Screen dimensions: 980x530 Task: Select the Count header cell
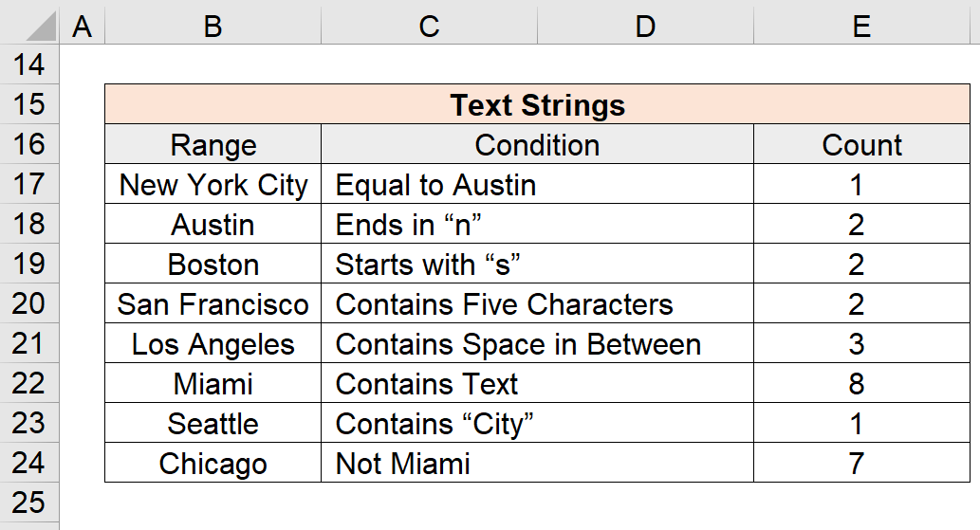[861, 144]
